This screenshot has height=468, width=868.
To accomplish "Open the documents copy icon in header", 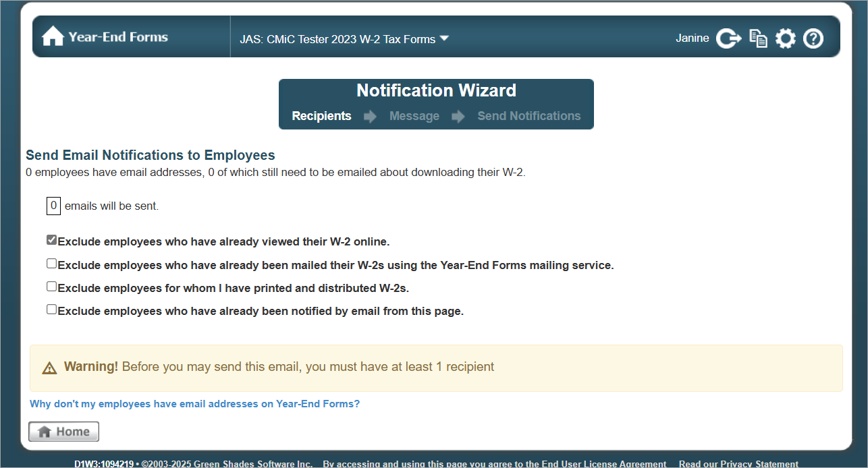I will coord(759,38).
